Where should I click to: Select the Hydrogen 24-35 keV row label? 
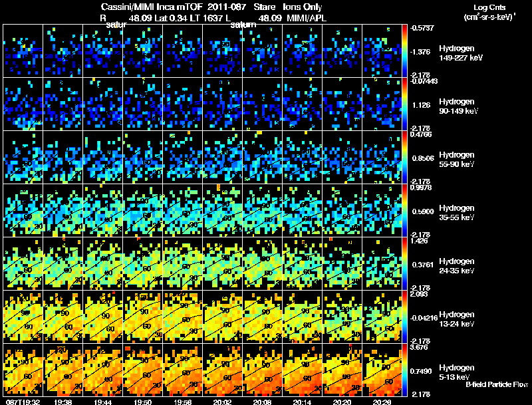[x=457, y=266]
